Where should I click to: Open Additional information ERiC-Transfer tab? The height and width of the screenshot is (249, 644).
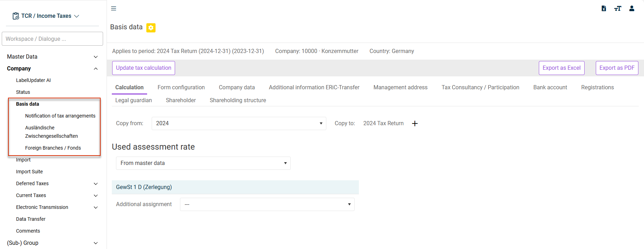314,87
